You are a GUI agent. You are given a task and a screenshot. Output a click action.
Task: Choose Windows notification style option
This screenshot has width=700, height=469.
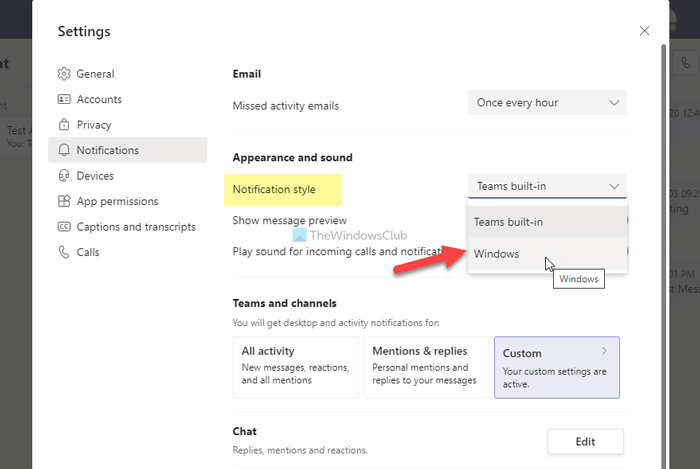(x=547, y=253)
